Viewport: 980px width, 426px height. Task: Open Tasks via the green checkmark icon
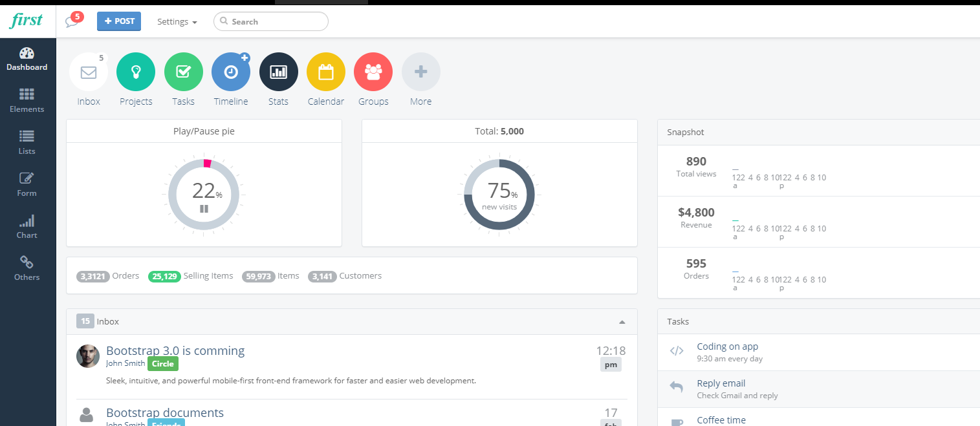coord(183,72)
